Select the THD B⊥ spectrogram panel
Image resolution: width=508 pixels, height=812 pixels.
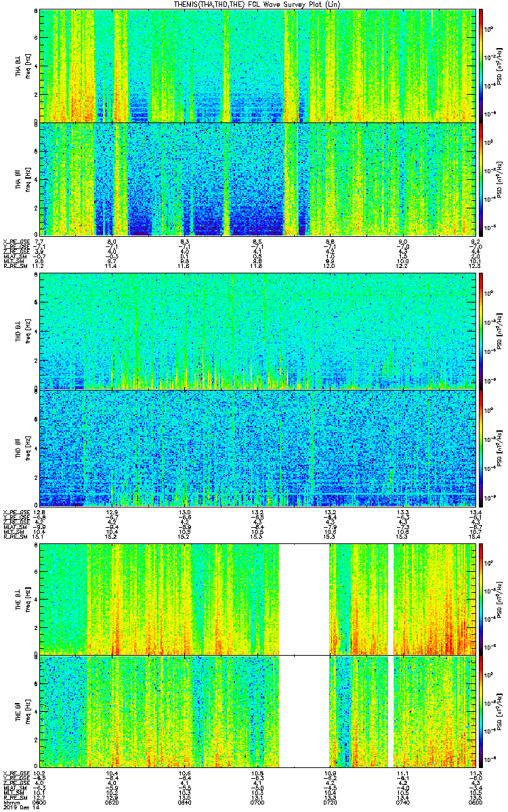point(257,331)
